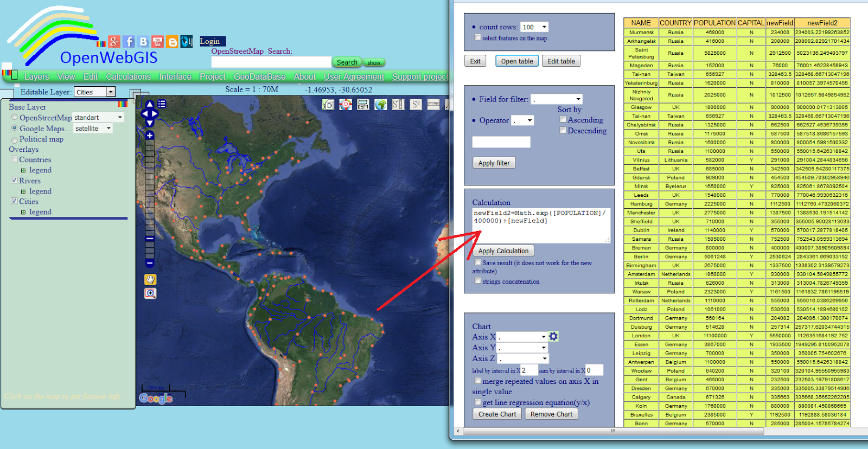Select the OpenStreetMap base layer radio
Screen dimensions: 868x449
tap(15, 117)
